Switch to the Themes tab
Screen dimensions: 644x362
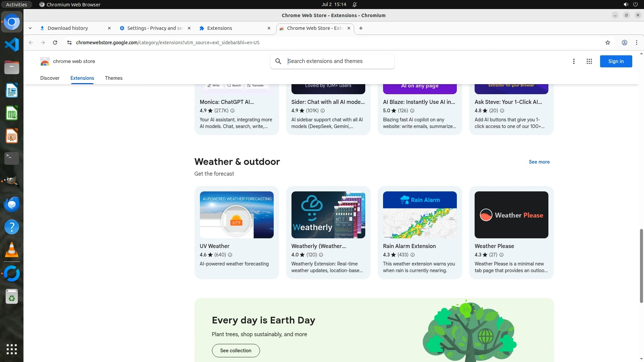tap(113, 78)
